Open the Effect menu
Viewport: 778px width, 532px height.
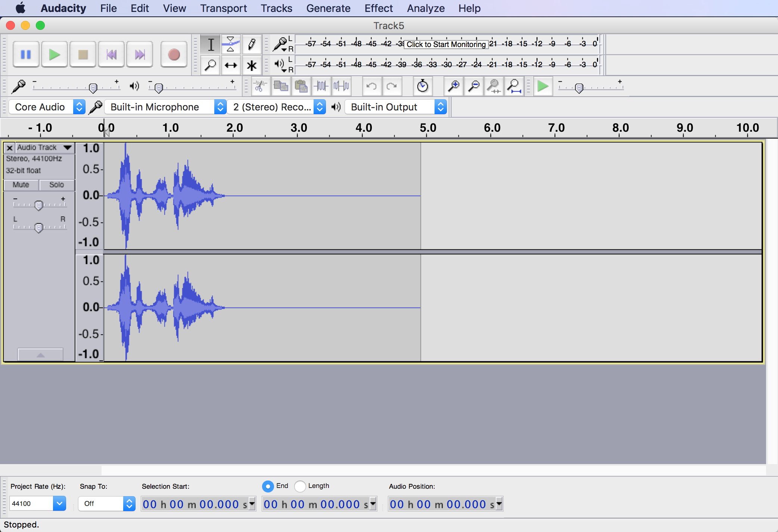379,8
